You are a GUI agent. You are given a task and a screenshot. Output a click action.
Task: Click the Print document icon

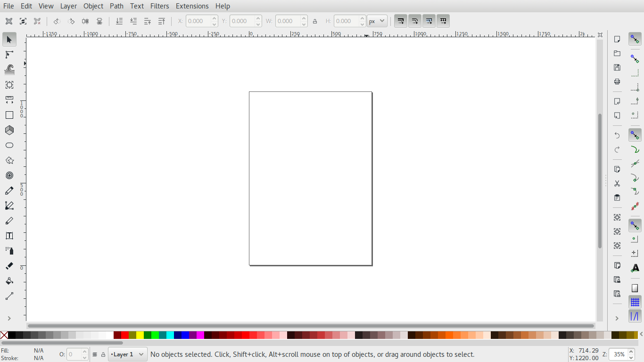coord(617,82)
